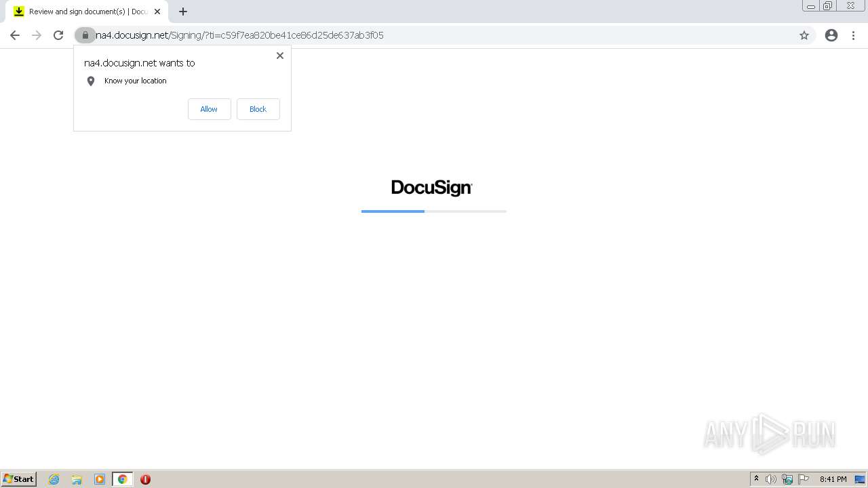Click the DocuSign loading progress bar
This screenshot has height=488, width=868.
click(434, 211)
